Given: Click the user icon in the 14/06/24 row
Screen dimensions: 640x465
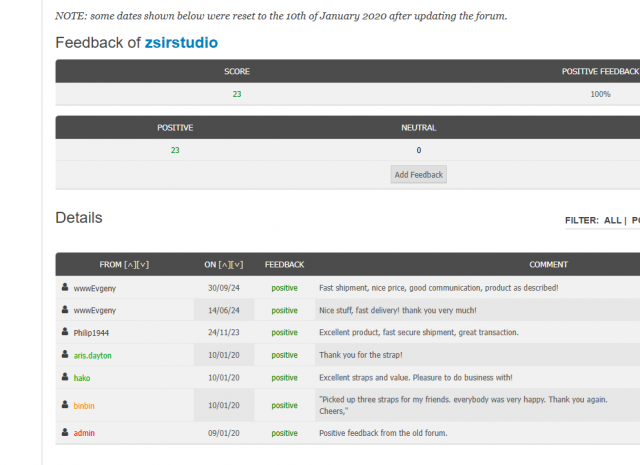Looking at the screenshot, I should coord(65,309).
